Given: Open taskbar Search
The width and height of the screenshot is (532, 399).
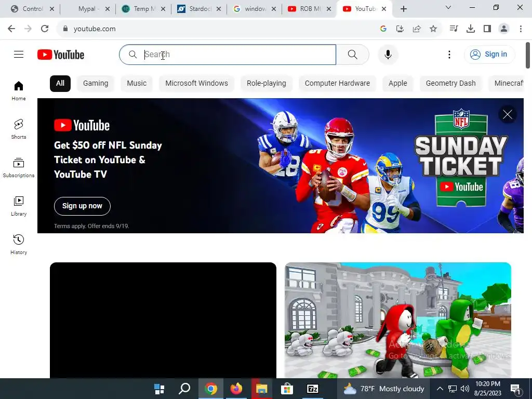Looking at the screenshot, I should (x=184, y=389).
